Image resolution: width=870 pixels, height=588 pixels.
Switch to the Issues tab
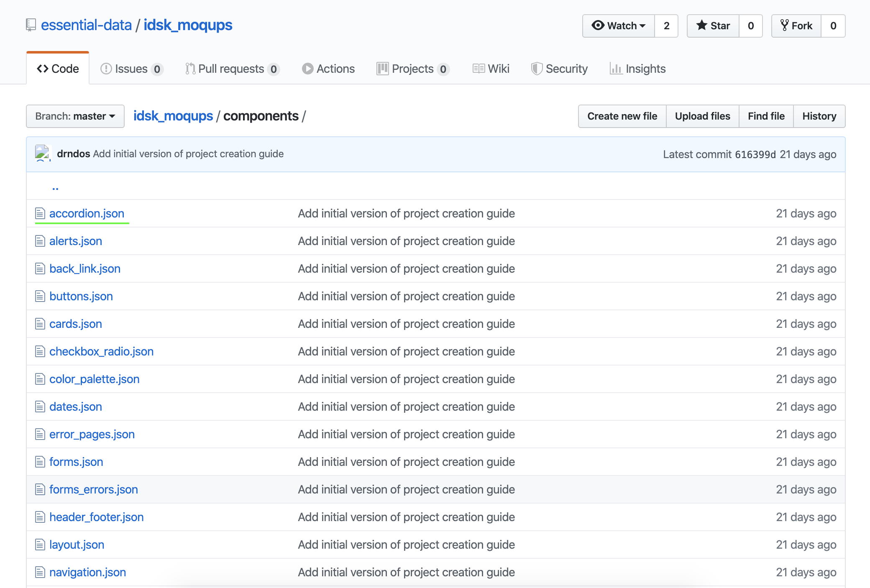(x=131, y=69)
